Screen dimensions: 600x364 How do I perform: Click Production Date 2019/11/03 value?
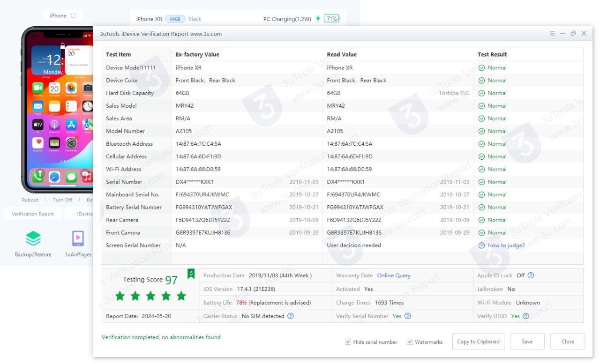coord(280,275)
